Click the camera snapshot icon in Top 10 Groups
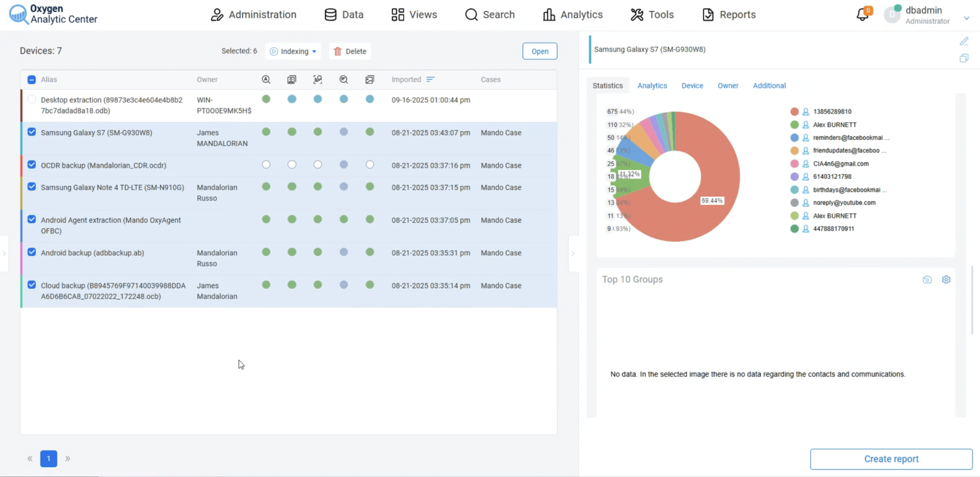980x477 pixels. click(x=927, y=280)
